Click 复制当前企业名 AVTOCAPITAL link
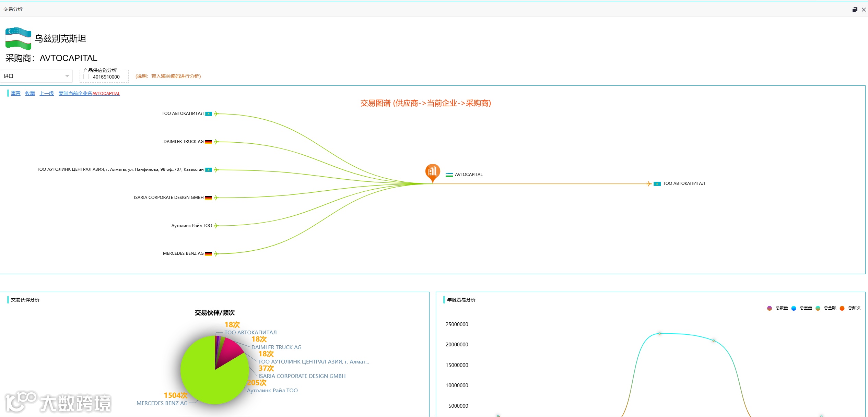868x417 pixels. coord(89,93)
